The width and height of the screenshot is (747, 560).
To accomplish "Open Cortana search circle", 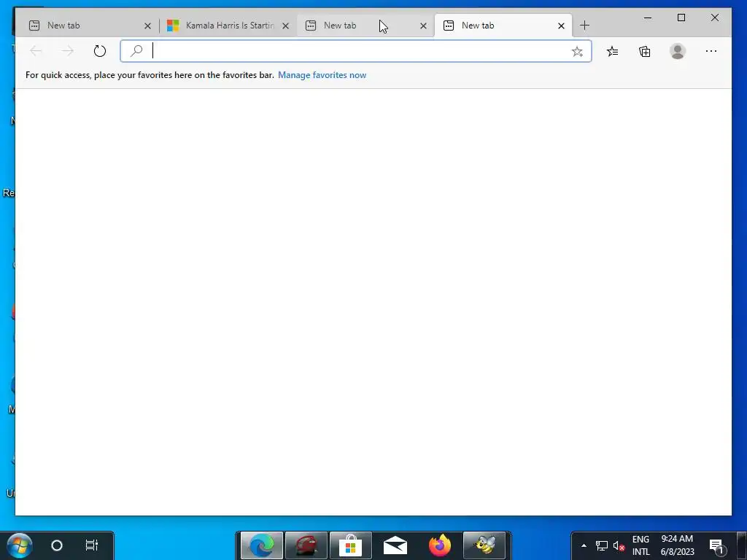I will tap(57, 545).
